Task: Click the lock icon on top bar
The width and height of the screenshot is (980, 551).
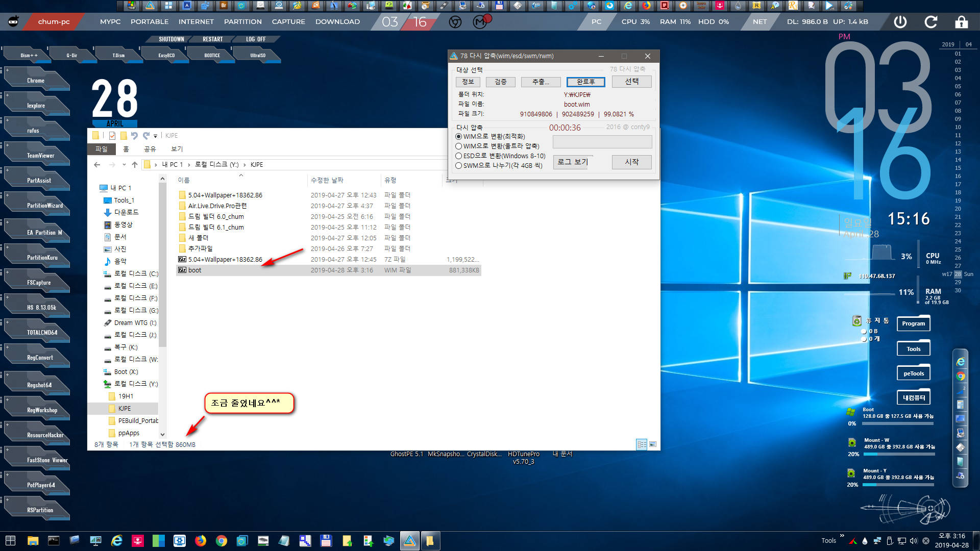Action: [962, 22]
